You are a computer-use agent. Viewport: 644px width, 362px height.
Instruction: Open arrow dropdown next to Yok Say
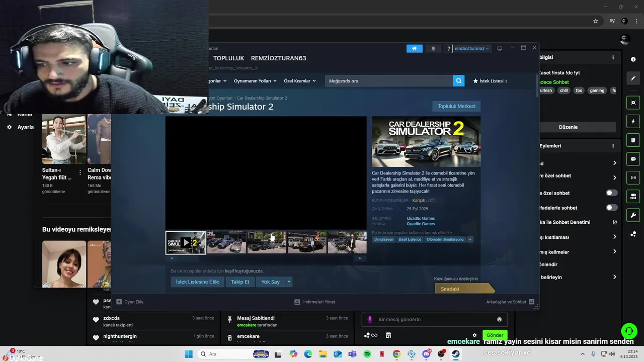[289, 282]
